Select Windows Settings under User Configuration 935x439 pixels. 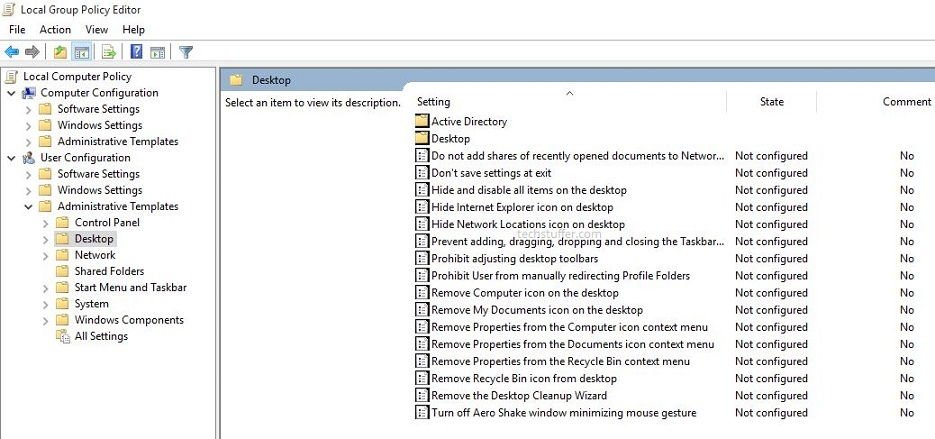coord(100,190)
